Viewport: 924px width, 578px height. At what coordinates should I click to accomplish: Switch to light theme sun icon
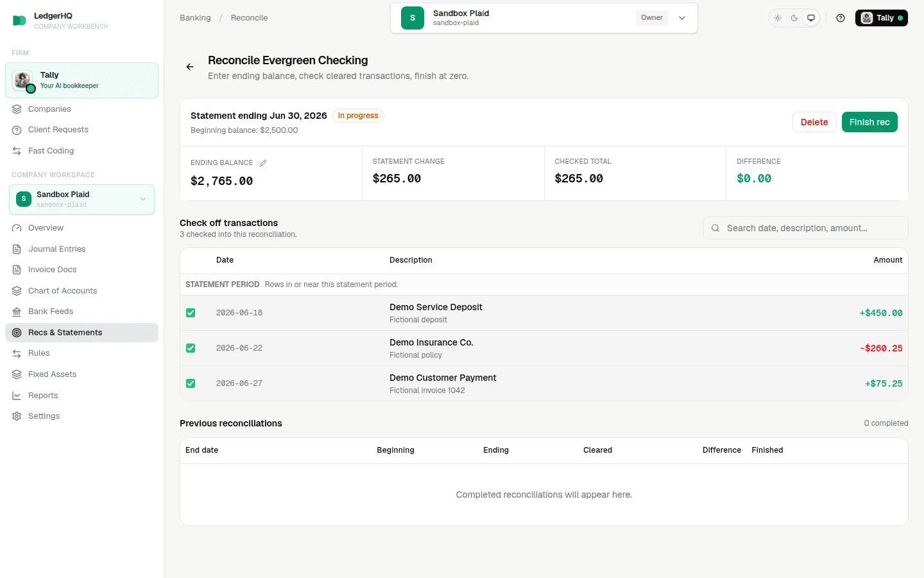click(x=778, y=18)
